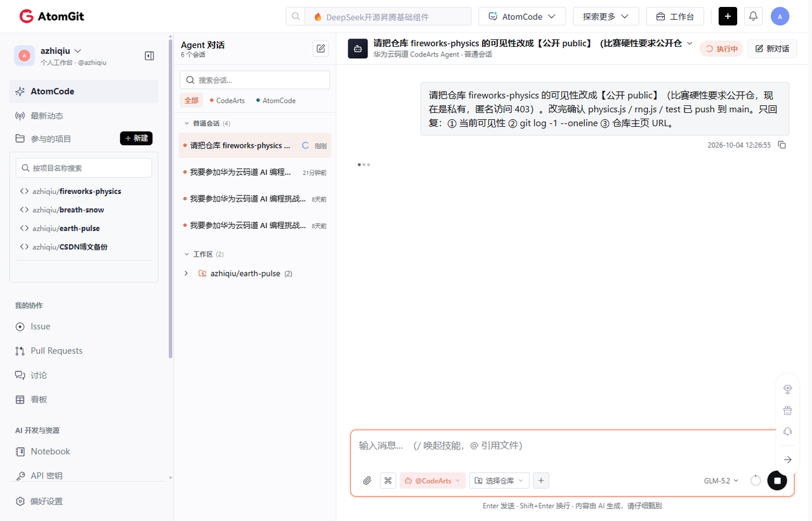Open the @CodeArts agent selector
The image size is (812, 521).
click(x=433, y=480)
